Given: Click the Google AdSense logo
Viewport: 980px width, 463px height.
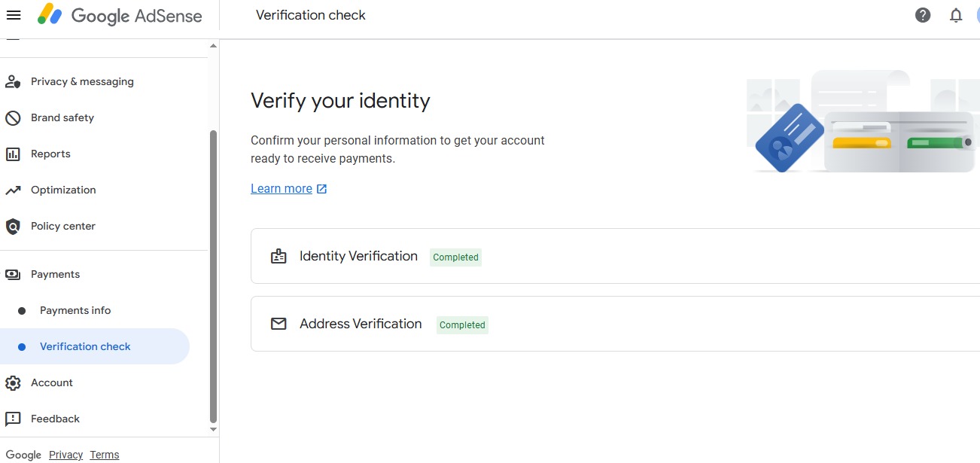Looking at the screenshot, I should tap(120, 15).
